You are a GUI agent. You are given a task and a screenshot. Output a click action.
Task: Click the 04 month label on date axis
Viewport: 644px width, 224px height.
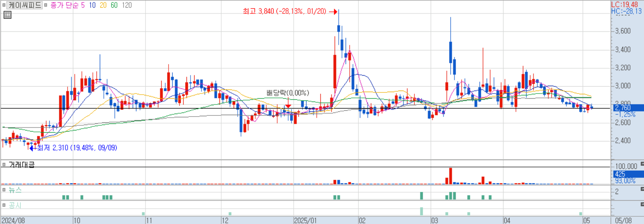coord(507,220)
